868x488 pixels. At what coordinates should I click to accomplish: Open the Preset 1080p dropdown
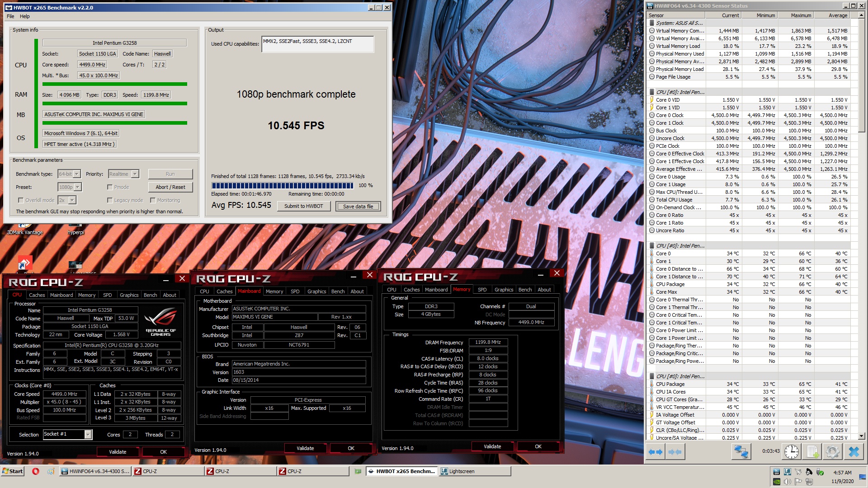point(70,187)
